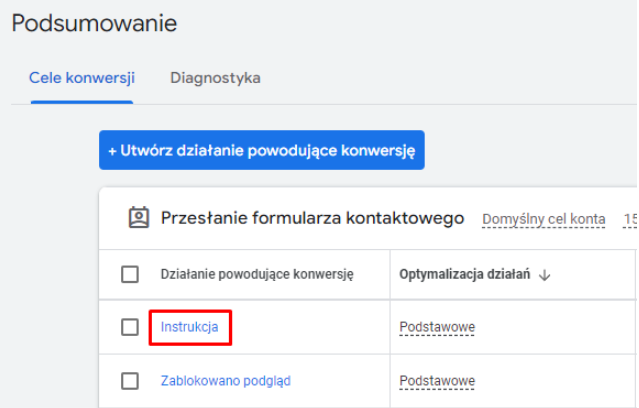Tick the select-all checkbox in the table header
Viewport: 639px width, 408px height.
(x=130, y=274)
